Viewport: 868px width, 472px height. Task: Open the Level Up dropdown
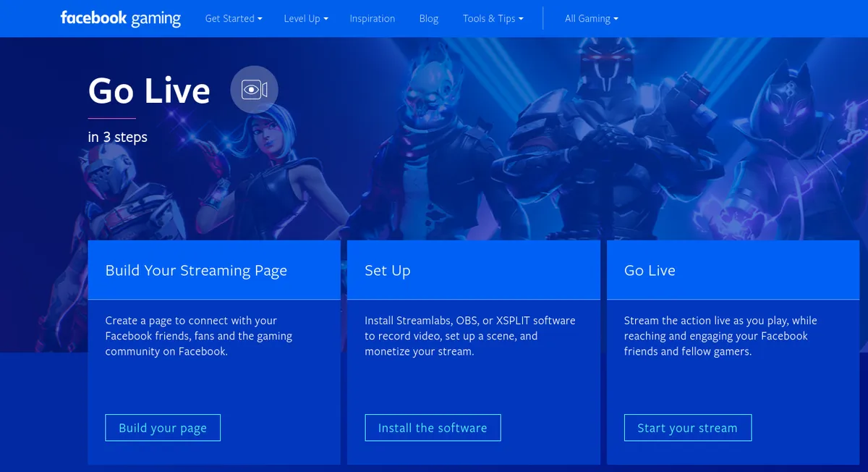(305, 19)
